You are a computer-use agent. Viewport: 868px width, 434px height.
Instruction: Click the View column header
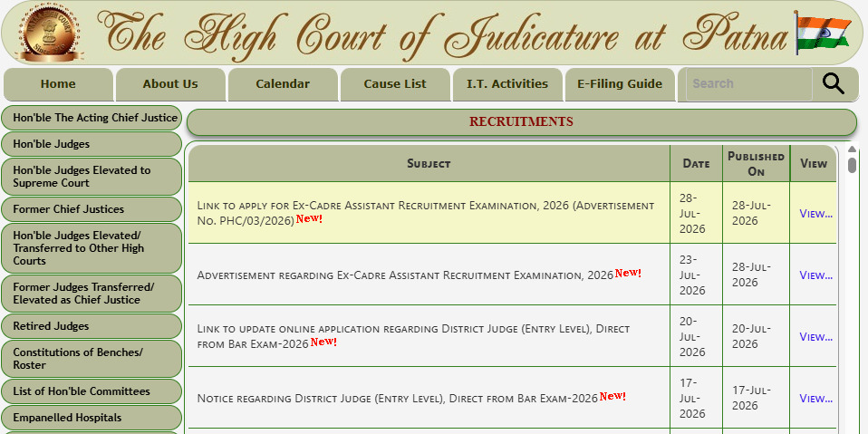pos(814,163)
